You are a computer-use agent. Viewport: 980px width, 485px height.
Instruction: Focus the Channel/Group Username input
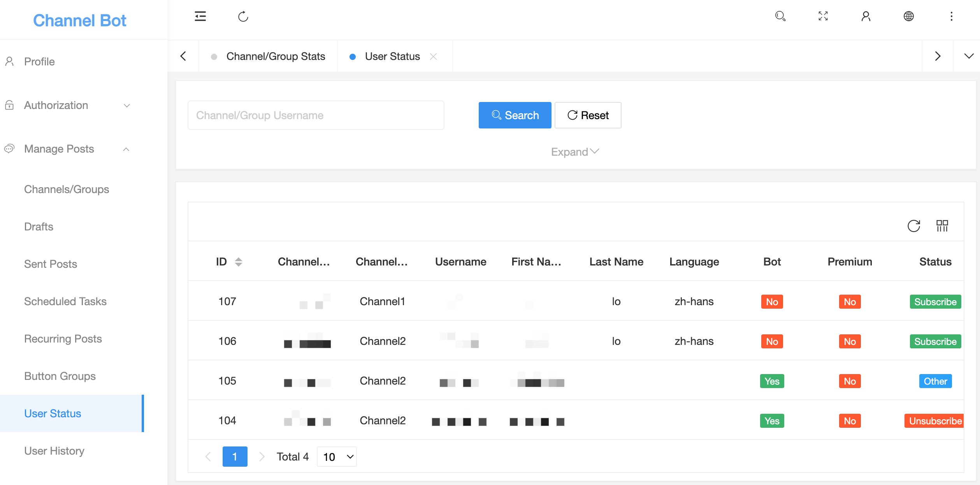click(316, 115)
